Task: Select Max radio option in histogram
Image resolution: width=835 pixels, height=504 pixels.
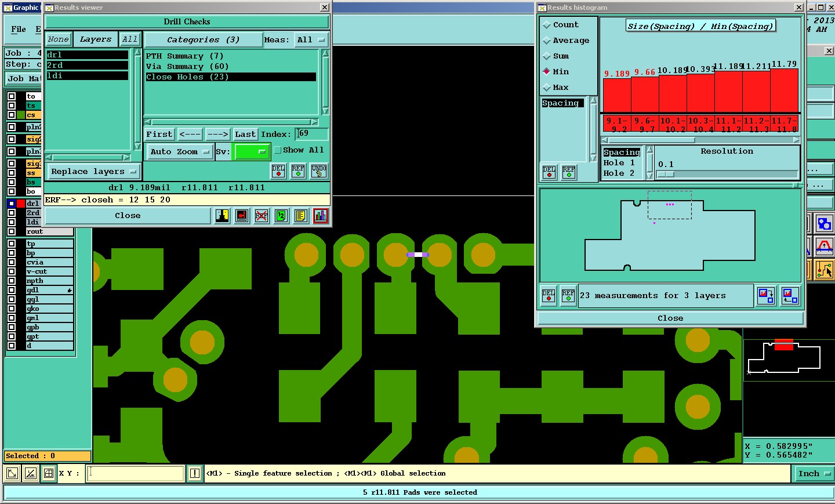Action: pyautogui.click(x=546, y=88)
